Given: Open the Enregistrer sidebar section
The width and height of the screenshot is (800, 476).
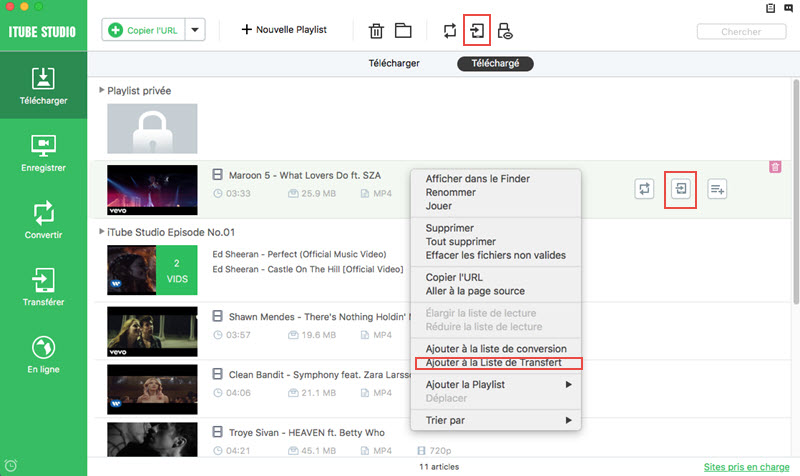Looking at the screenshot, I should pyautogui.click(x=43, y=153).
